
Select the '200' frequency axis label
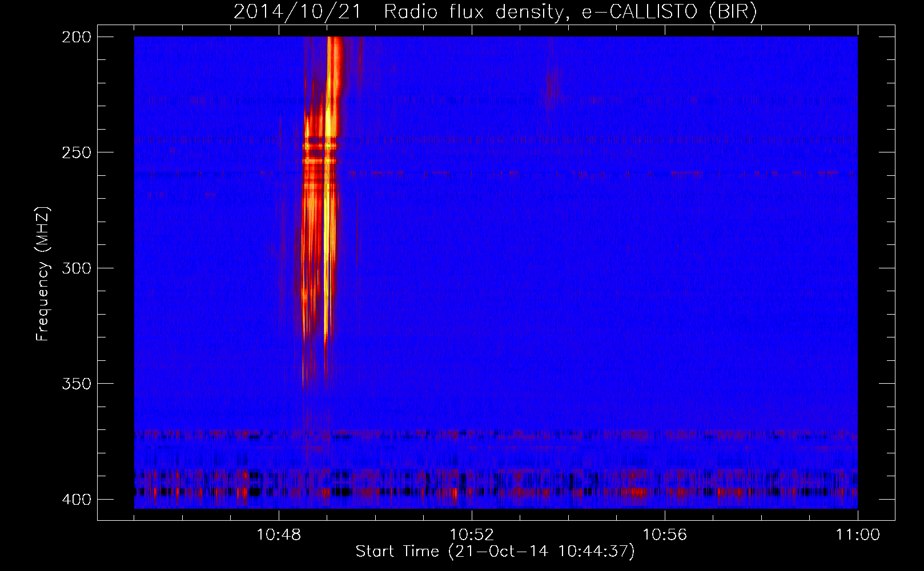pos(76,37)
